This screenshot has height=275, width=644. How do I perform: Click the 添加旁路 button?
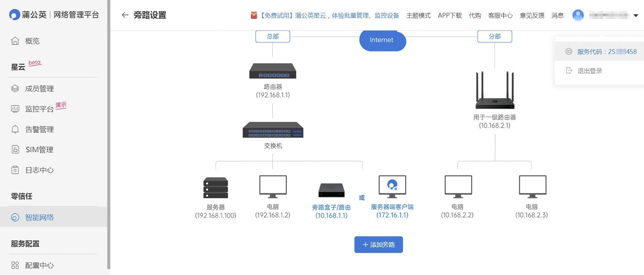point(379,244)
